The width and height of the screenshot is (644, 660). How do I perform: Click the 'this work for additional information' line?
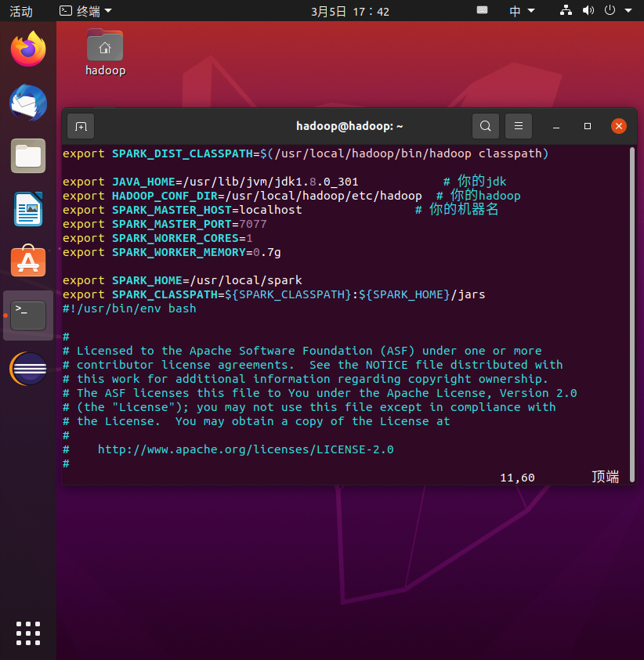point(306,379)
